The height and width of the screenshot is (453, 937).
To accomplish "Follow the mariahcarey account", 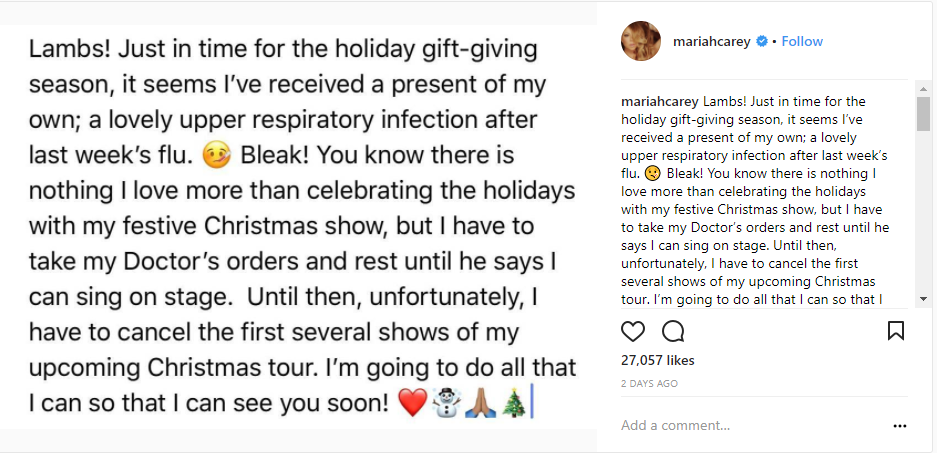I will point(802,41).
